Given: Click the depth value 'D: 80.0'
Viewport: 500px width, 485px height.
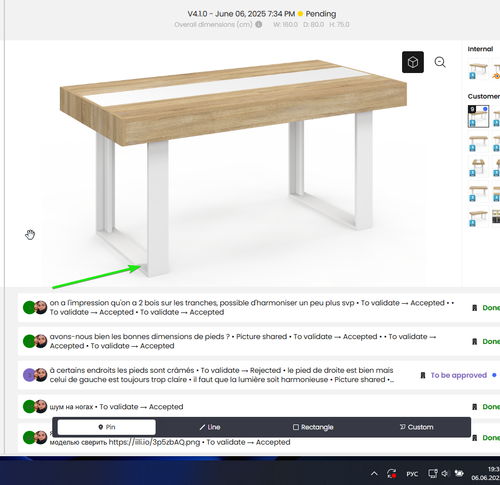Looking at the screenshot, I should (x=314, y=24).
